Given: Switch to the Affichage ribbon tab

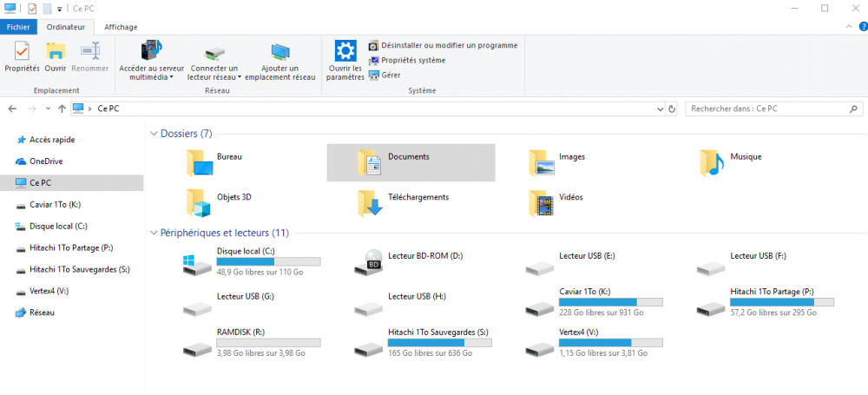Looking at the screenshot, I should point(121,27).
